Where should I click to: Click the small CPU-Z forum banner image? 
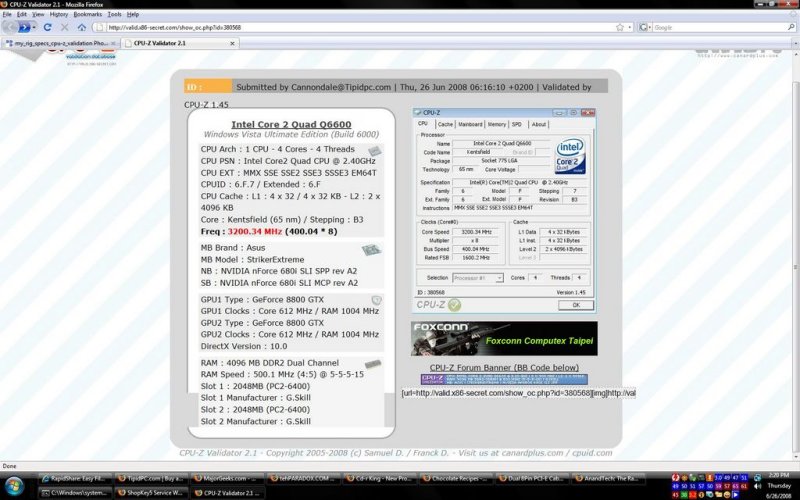[x=504, y=379]
